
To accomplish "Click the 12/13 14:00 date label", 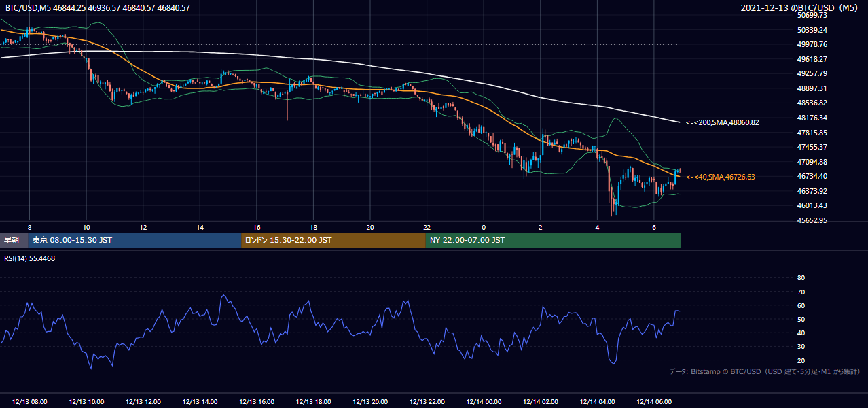I will click(x=200, y=402).
